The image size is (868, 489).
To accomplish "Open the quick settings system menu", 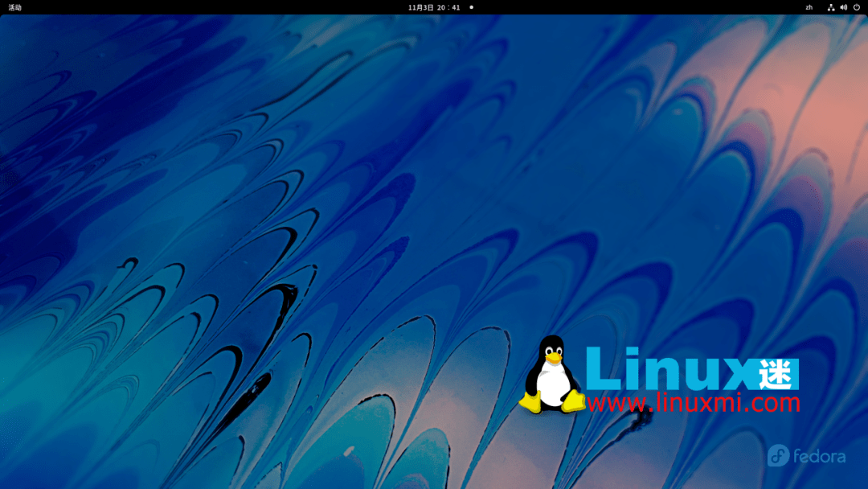I will 844,7.
